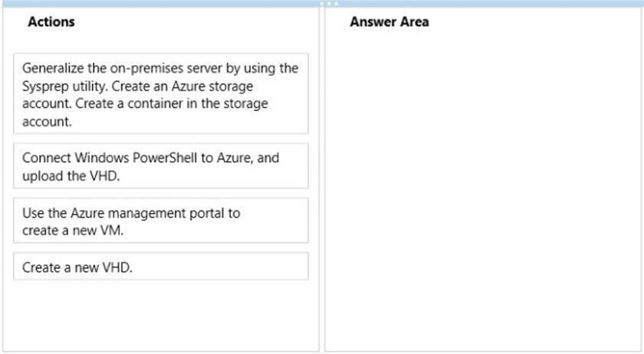Choose the Use Azure management portal action
The image size is (644, 354).
pos(160,221)
